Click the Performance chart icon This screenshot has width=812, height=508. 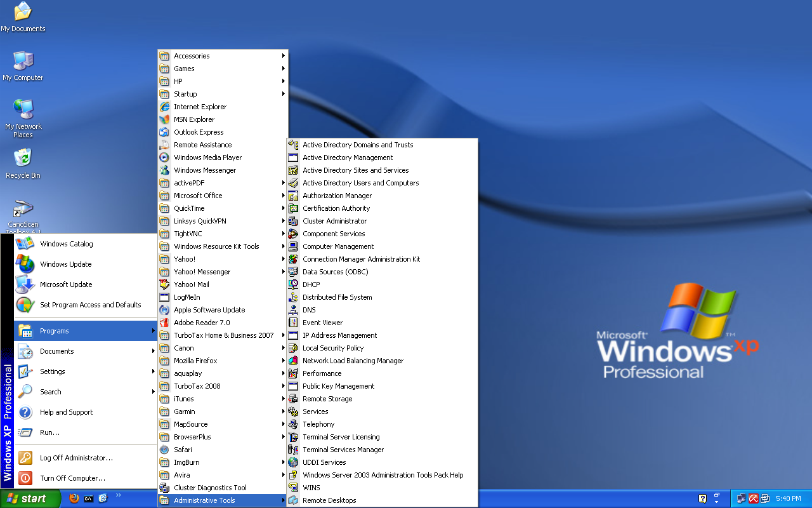pyautogui.click(x=293, y=373)
